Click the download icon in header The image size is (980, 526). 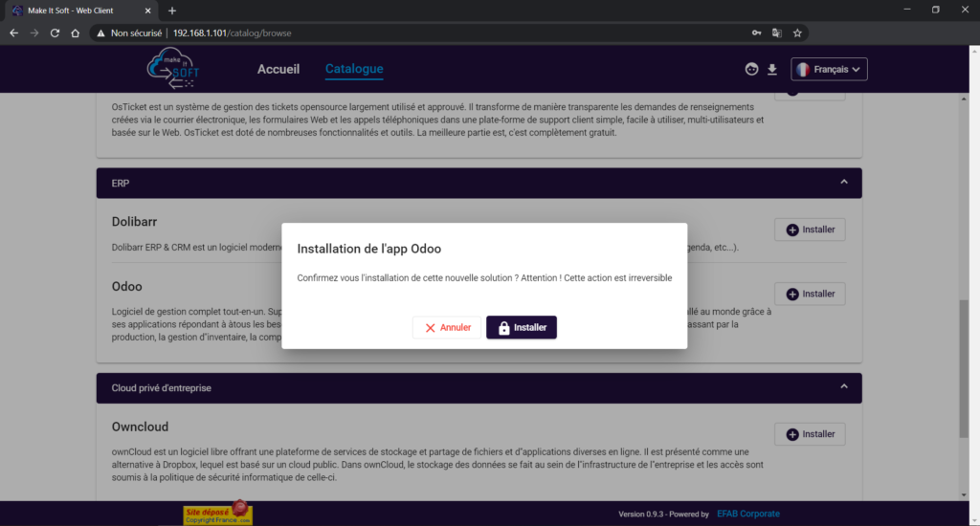(772, 70)
